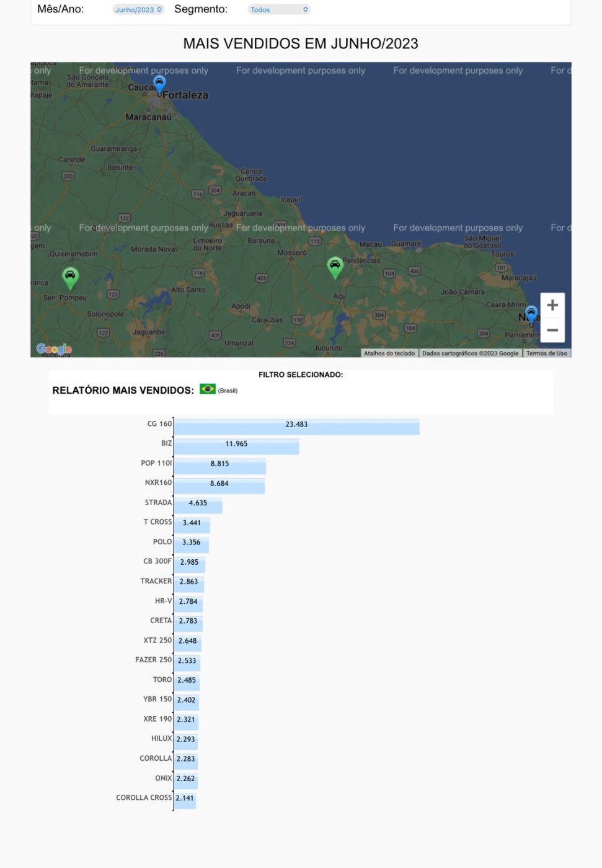Click the COROLLA CROSS bar showing 2.141
The width and height of the screenshot is (602, 868).
[x=185, y=800]
